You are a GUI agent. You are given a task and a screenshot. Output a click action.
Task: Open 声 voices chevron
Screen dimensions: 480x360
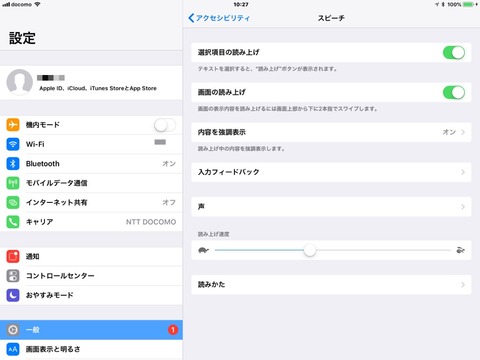click(463, 207)
